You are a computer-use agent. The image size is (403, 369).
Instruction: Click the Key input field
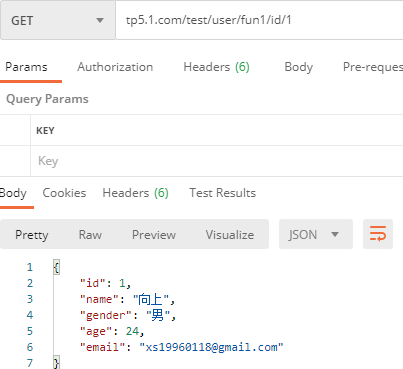point(217,161)
